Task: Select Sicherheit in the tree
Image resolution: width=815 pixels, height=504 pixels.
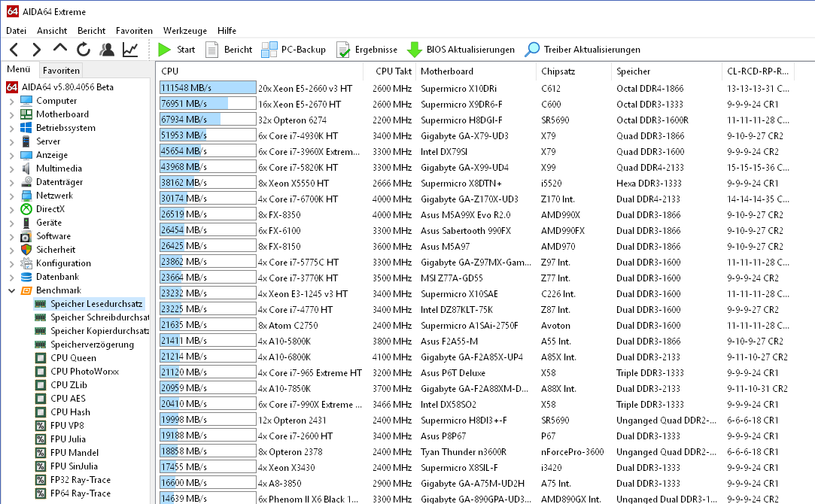Action: click(48, 250)
